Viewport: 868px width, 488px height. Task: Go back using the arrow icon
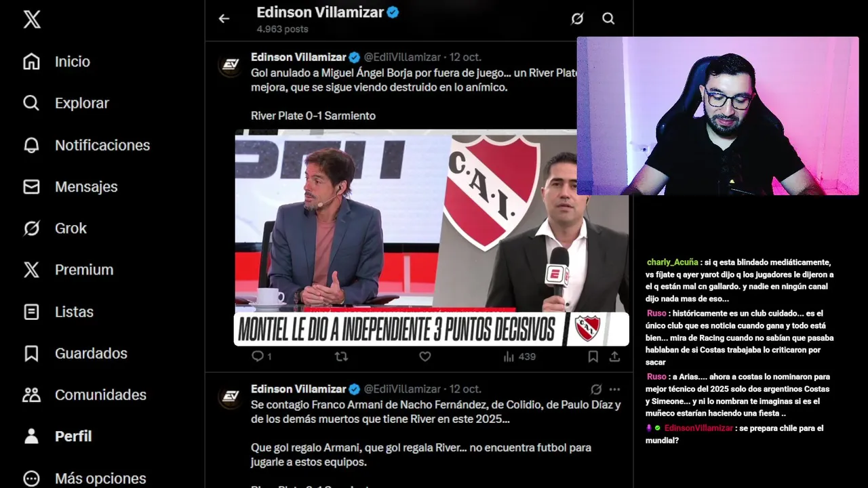point(224,19)
